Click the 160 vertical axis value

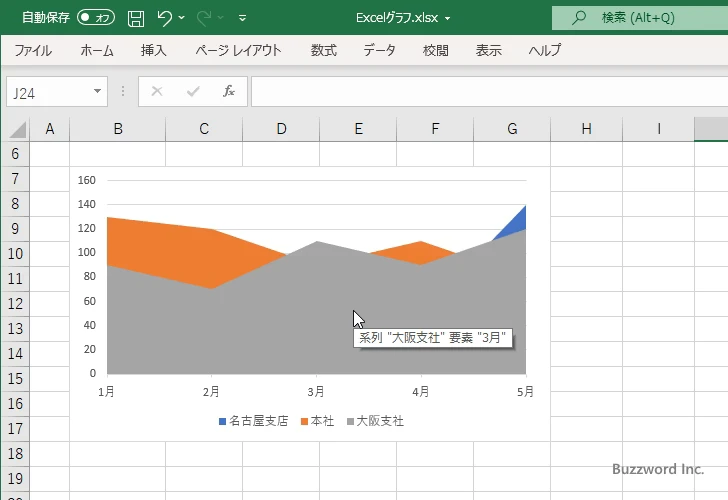tap(87, 180)
